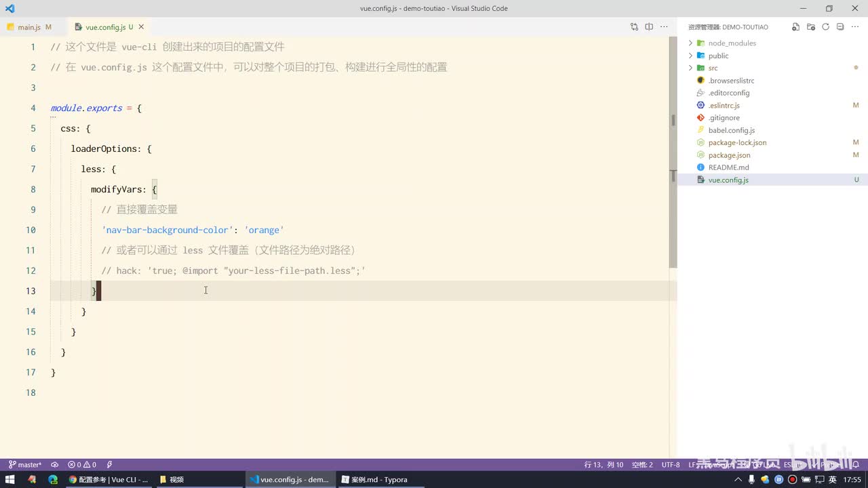Click the red record tray icon
This screenshot has height=488, width=868.
tap(792, 479)
